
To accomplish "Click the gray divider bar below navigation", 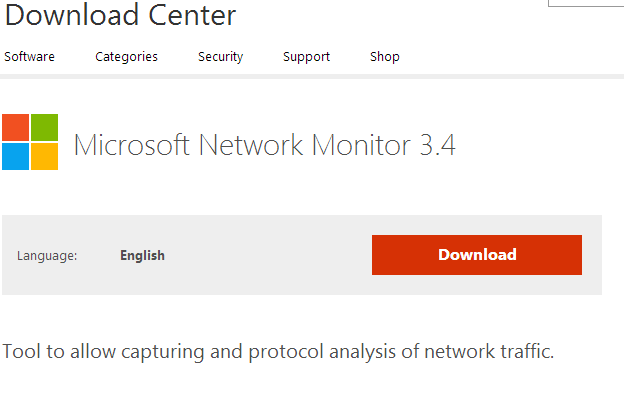I will pos(312,76).
